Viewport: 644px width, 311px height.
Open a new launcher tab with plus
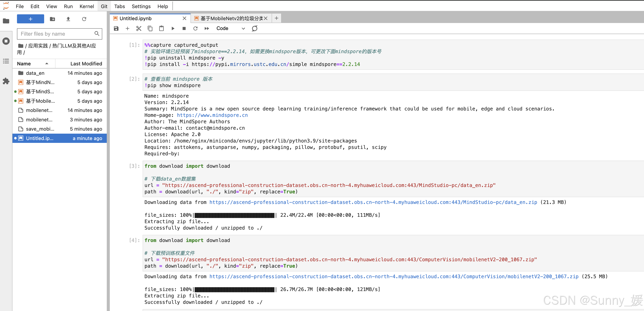tap(277, 18)
